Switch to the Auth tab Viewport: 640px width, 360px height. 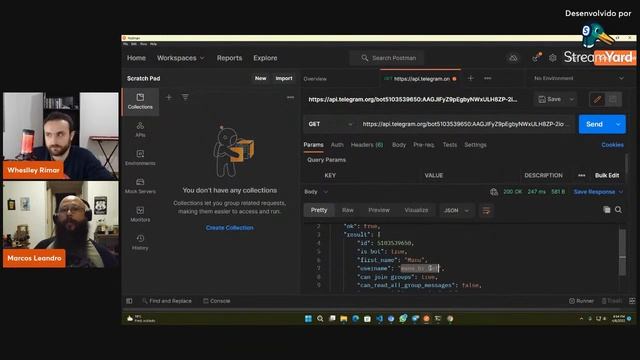[337, 144]
